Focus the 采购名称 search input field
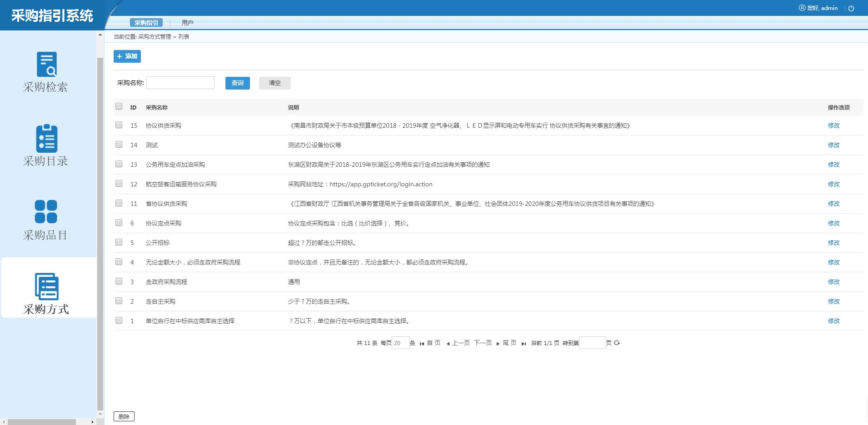The image size is (868, 425). click(180, 83)
